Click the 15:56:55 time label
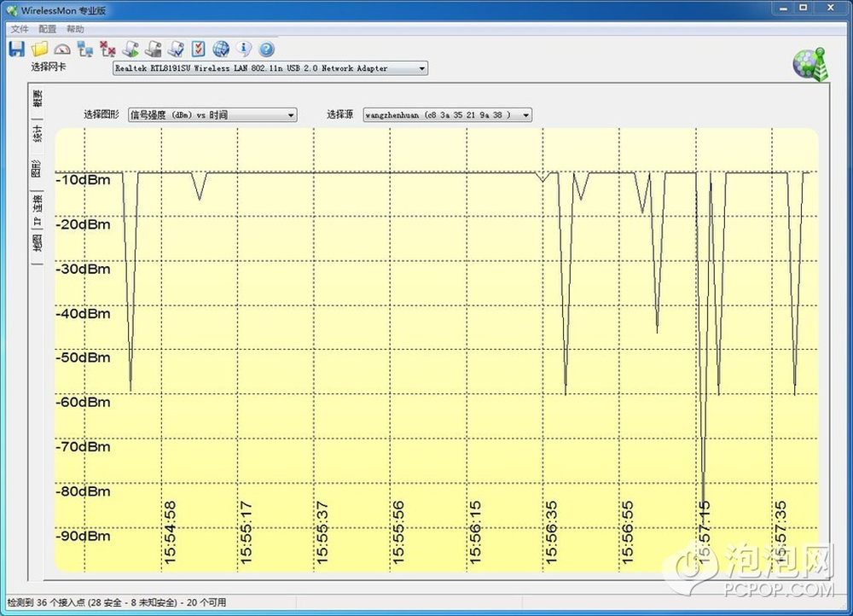Screen dimensions: 853x616 click(627, 532)
